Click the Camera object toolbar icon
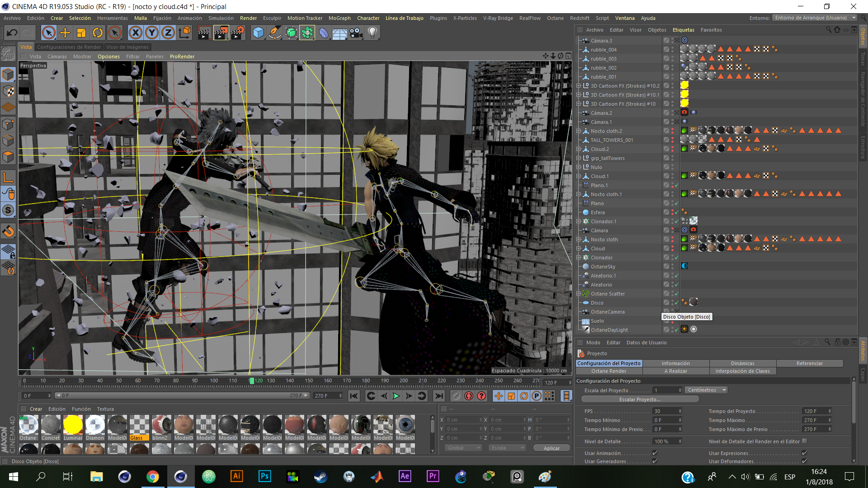The image size is (868, 488). click(356, 33)
